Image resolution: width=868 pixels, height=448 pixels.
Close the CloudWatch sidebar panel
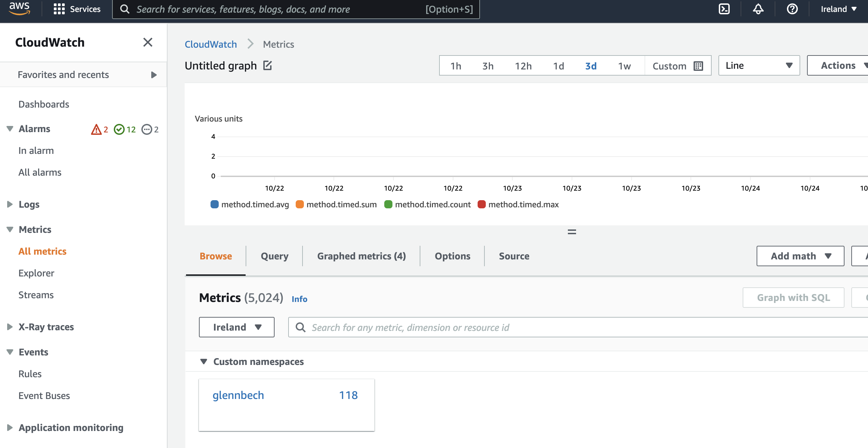[x=148, y=42]
